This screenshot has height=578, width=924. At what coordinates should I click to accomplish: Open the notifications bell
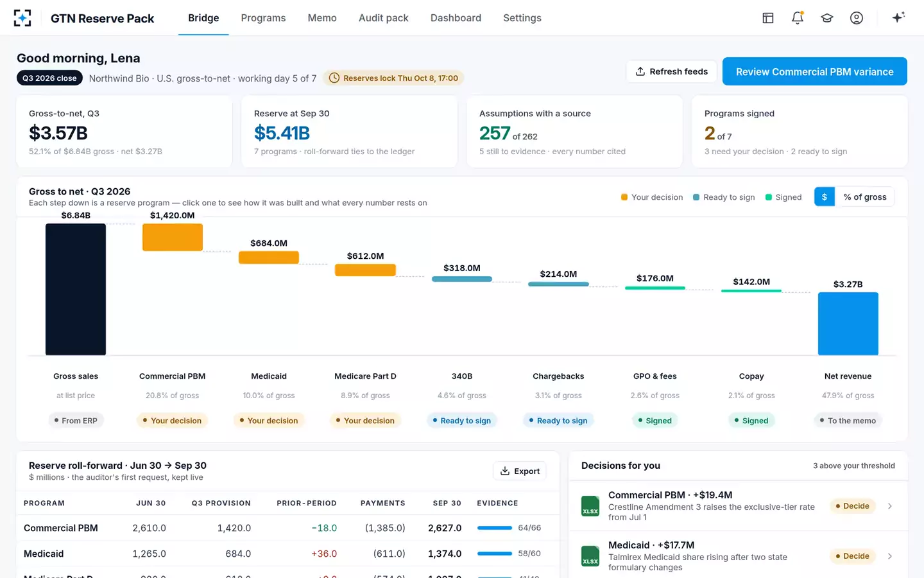798,18
